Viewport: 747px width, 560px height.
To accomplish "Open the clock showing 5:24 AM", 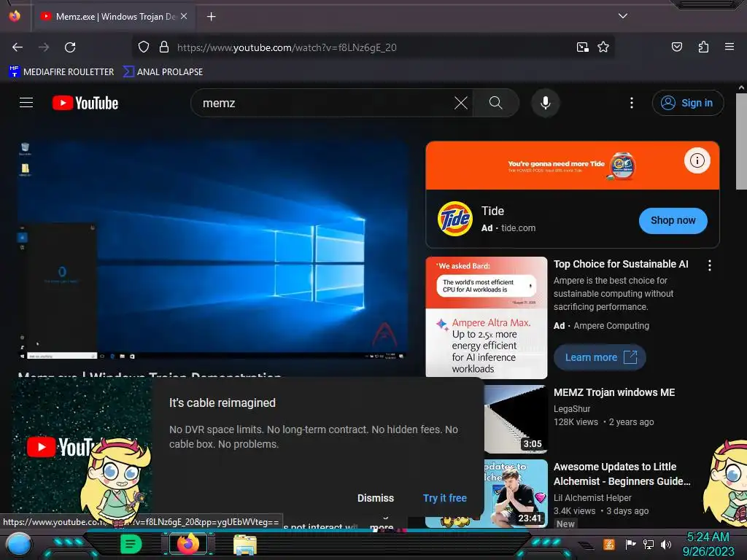I will point(708,544).
